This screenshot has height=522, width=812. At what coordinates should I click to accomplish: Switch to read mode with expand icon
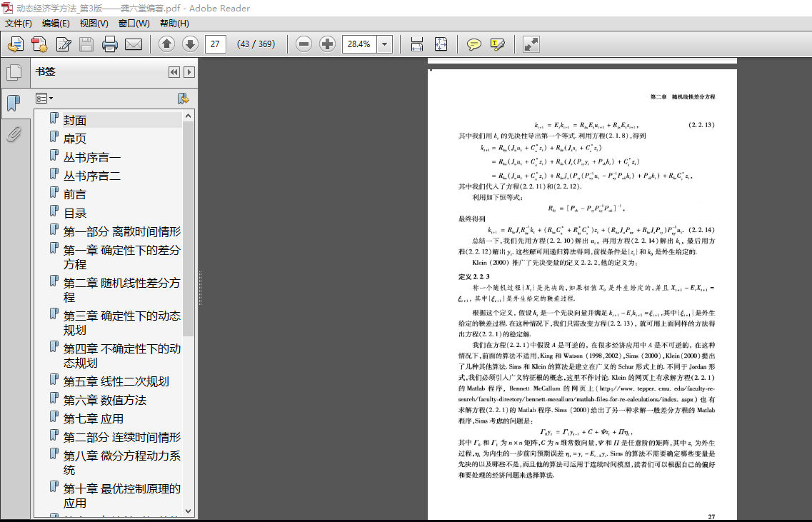click(x=531, y=44)
